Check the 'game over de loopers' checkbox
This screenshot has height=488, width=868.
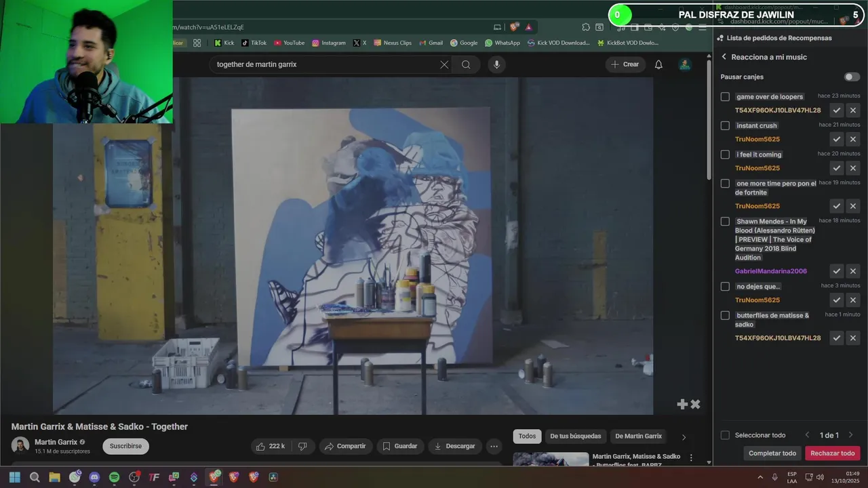click(x=725, y=97)
